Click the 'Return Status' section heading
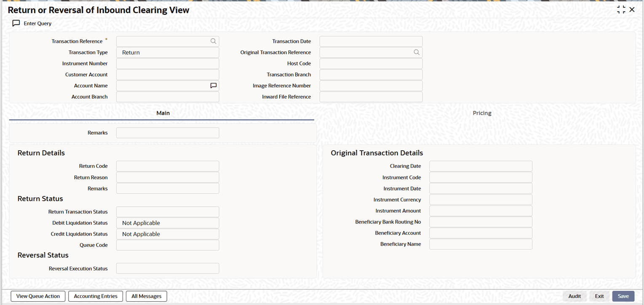644x305 pixels. (40, 199)
